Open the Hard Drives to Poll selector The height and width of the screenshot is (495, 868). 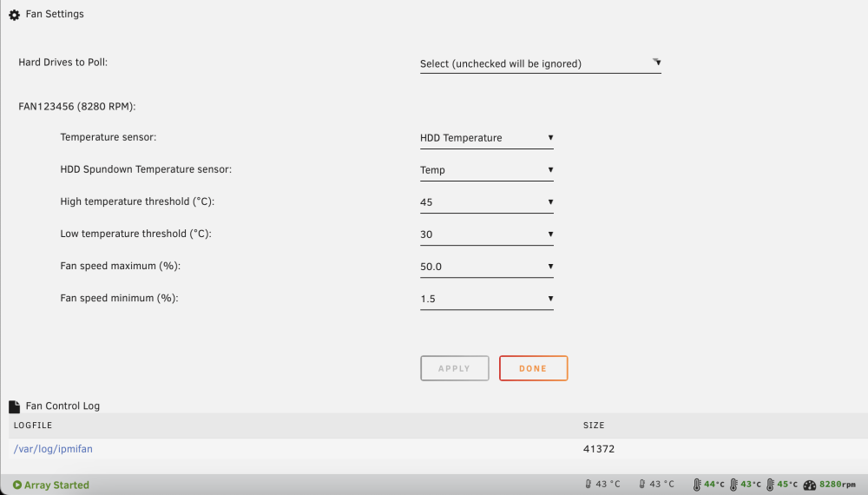tap(540, 63)
